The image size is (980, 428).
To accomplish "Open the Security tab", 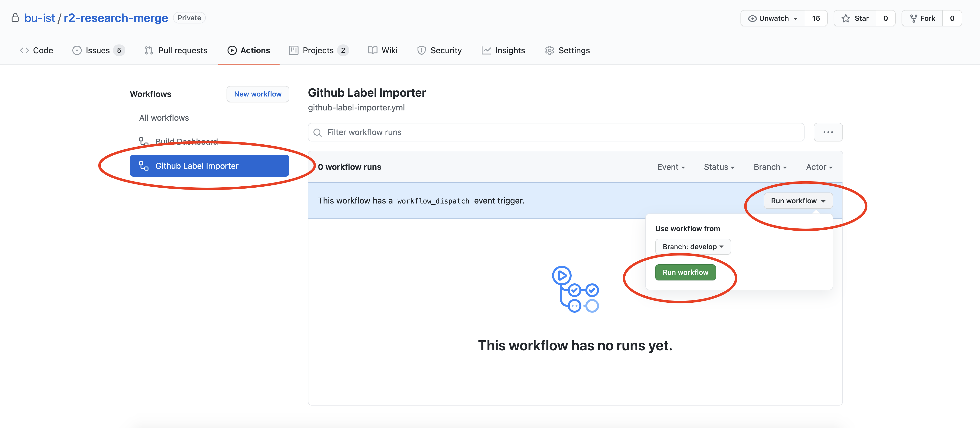I will pyautogui.click(x=439, y=50).
